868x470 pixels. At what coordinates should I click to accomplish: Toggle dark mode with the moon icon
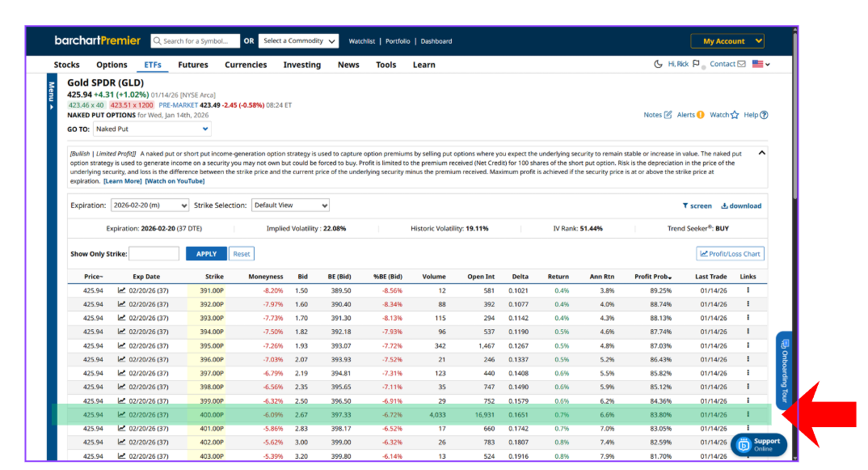pos(658,65)
